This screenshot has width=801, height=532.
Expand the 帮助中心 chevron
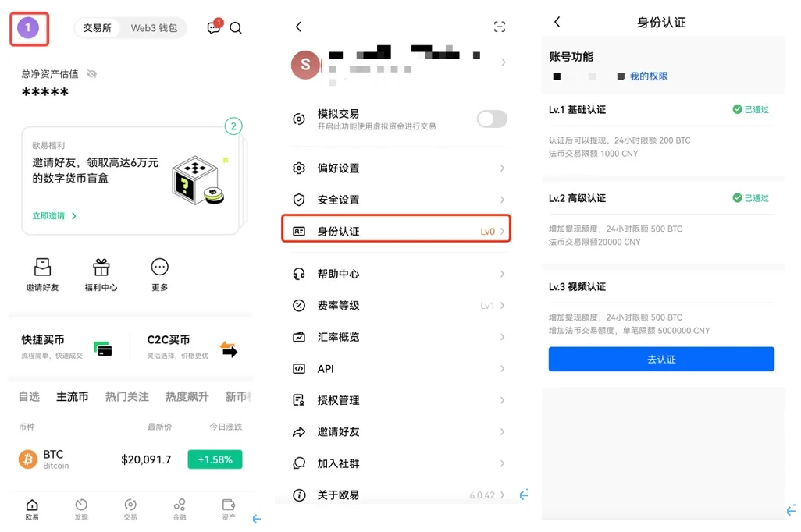tap(503, 274)
